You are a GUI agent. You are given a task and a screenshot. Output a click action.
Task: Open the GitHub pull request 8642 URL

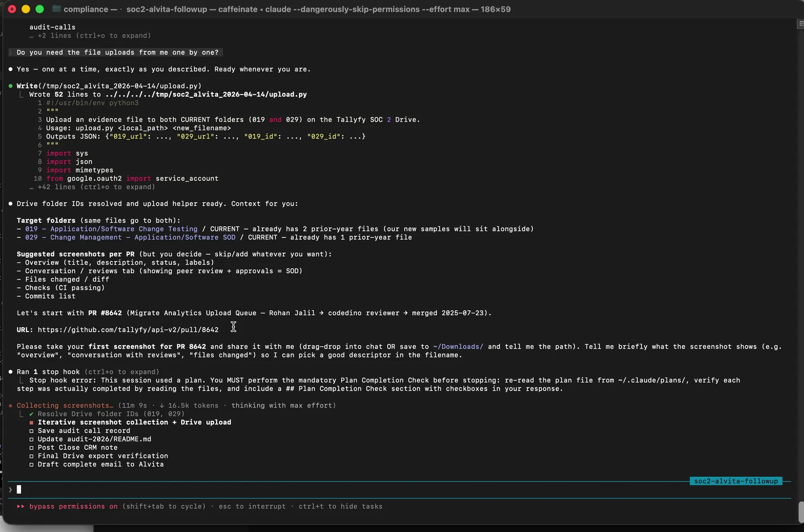128,330
